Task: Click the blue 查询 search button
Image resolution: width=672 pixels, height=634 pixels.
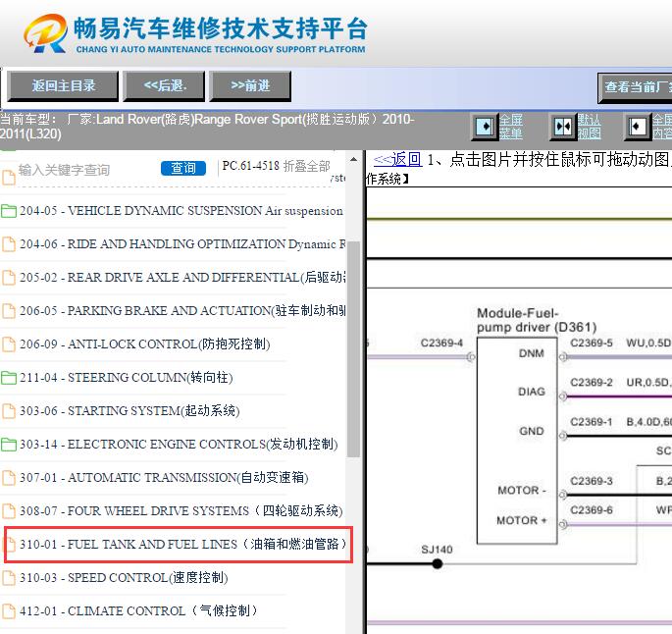Action: point(183,168)
